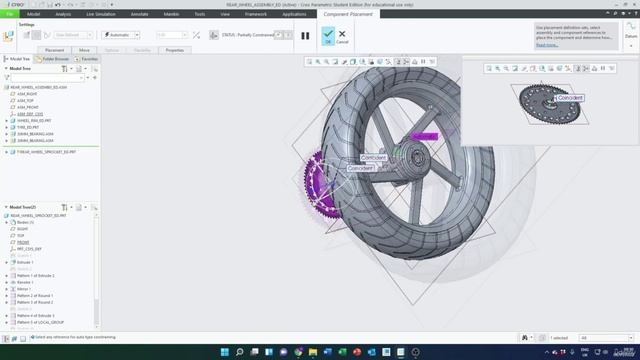The height and width of the screenshot is (360, 640).
Task: Open Windows taskbar Search
Action: (x=240, y=352)
